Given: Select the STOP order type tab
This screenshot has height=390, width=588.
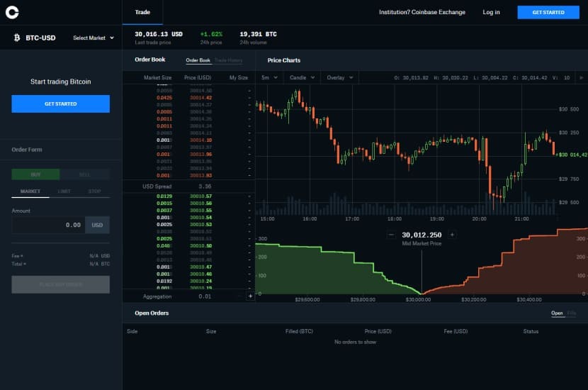Looking at the screenshot, I should (94, 191).
